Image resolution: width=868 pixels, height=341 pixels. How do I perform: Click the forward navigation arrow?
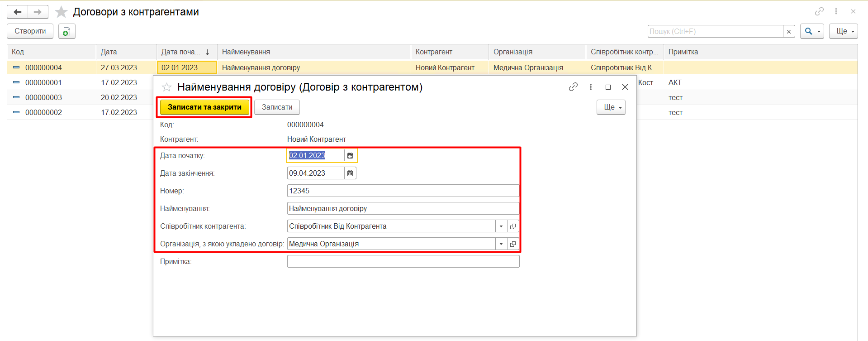pyautogui.click(x=38, y=12)
